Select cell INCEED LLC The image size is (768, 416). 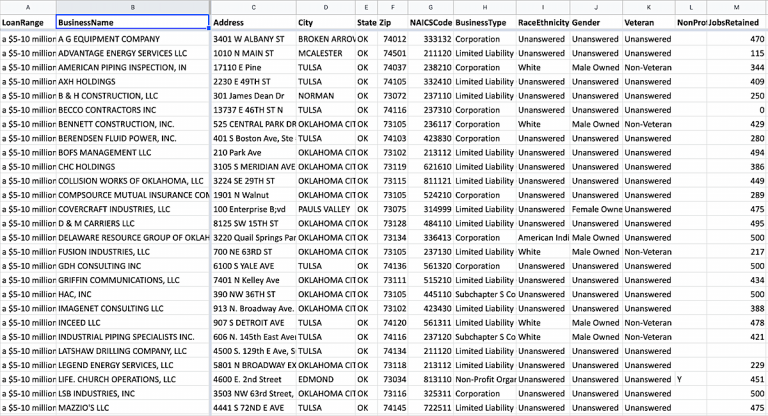point(133,323)
